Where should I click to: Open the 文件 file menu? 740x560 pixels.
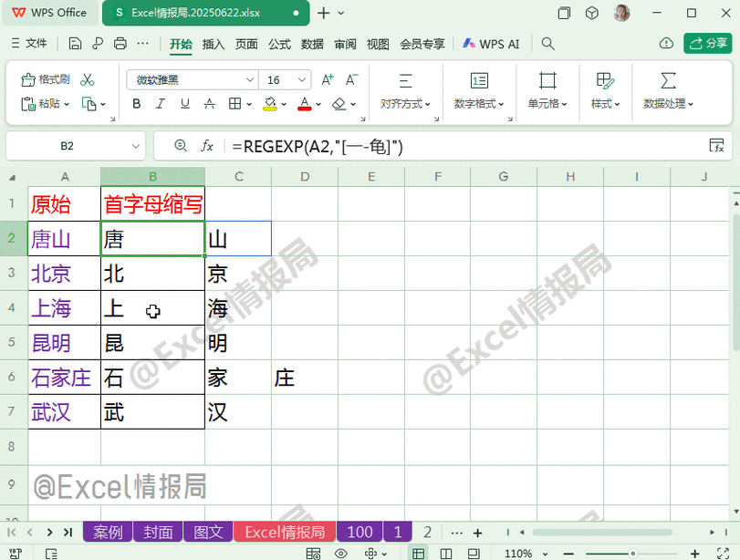pyautogui.click(x=29, y=44)
